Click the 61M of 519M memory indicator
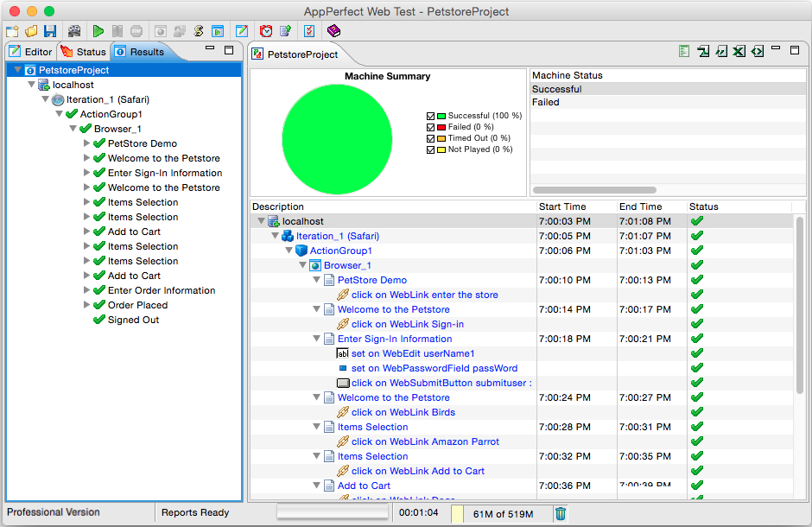812x527 pixels. 503,514
